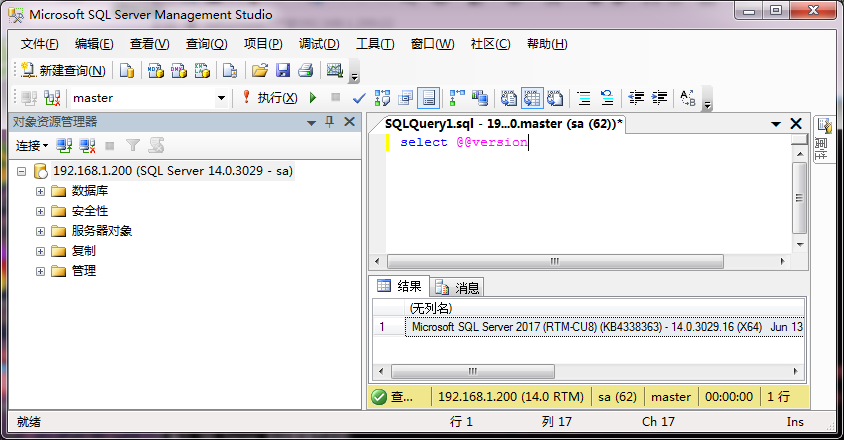The width and height of the screenshot is (844, 440).
Task: Open the 调试(D) menu
Action: click(x=319, y=44)
